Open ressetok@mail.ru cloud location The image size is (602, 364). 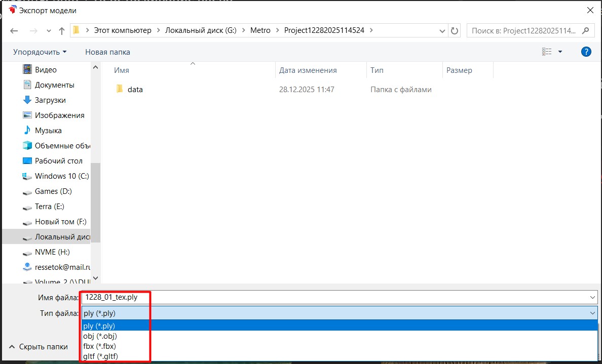[62, 267]
